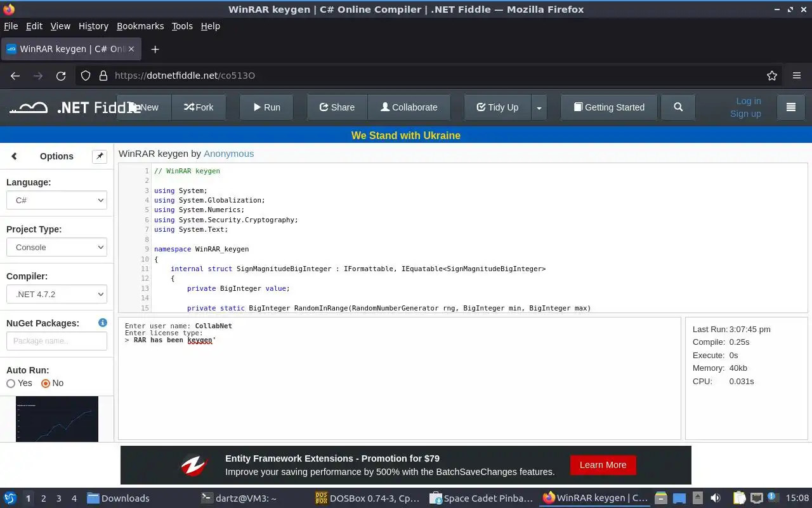Image resolution: width=812 pixels, height=508 pixels.
Task: Open the file archive drawer taskbar icon
Action: click(x=661, y=498)
